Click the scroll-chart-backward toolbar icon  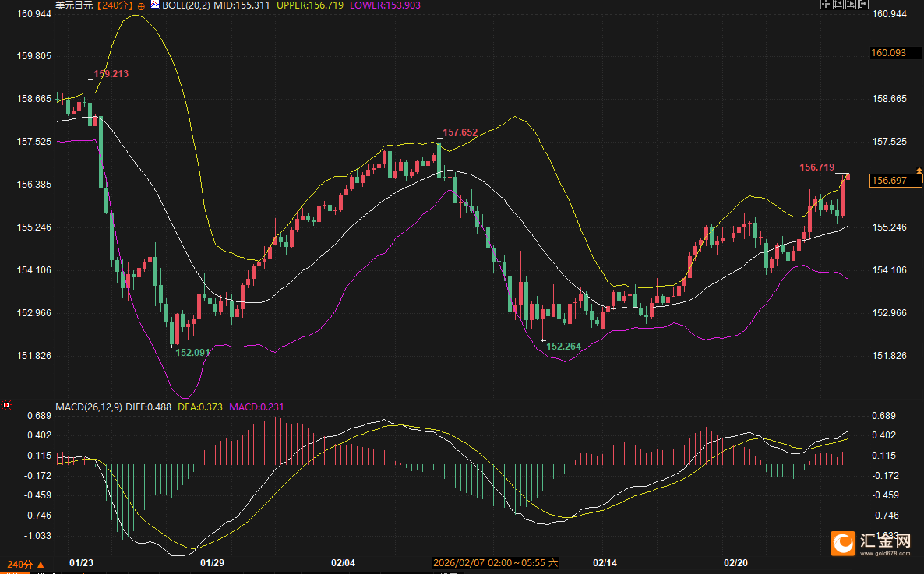click(838, 4)
